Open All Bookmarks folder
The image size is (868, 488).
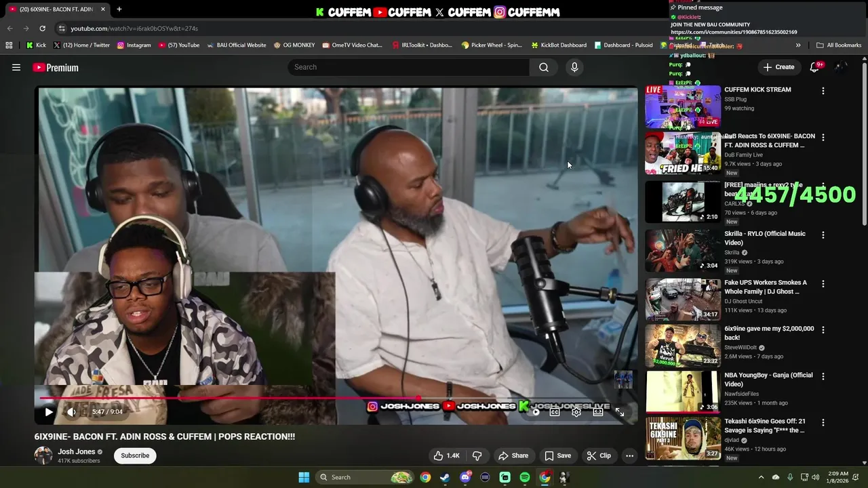(x=839, y=45)
